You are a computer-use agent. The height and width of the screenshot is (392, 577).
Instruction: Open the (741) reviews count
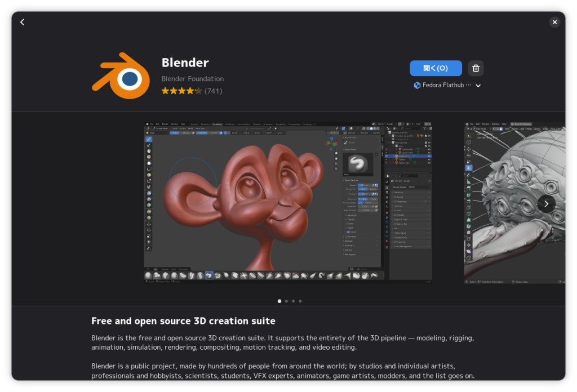click(213, 91)
